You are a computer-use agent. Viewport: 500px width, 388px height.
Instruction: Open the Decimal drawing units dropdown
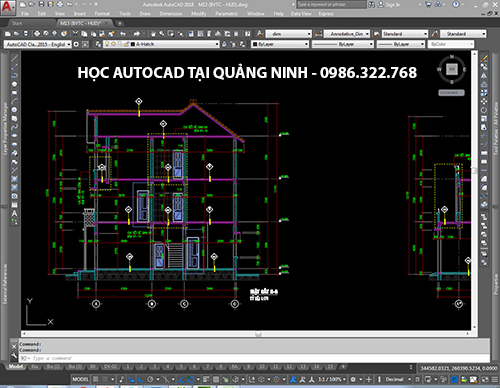coord(398,379)
